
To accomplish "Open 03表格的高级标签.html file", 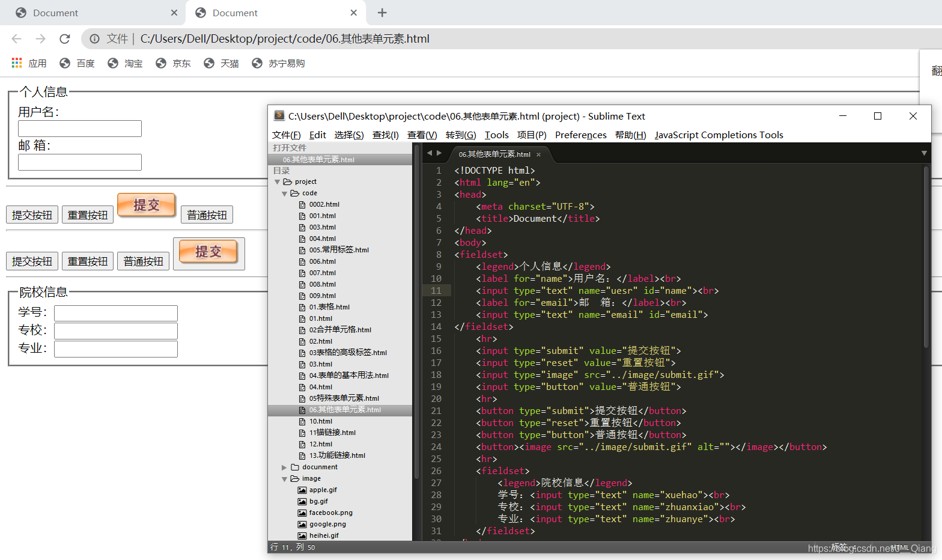I will coord(348,353).
